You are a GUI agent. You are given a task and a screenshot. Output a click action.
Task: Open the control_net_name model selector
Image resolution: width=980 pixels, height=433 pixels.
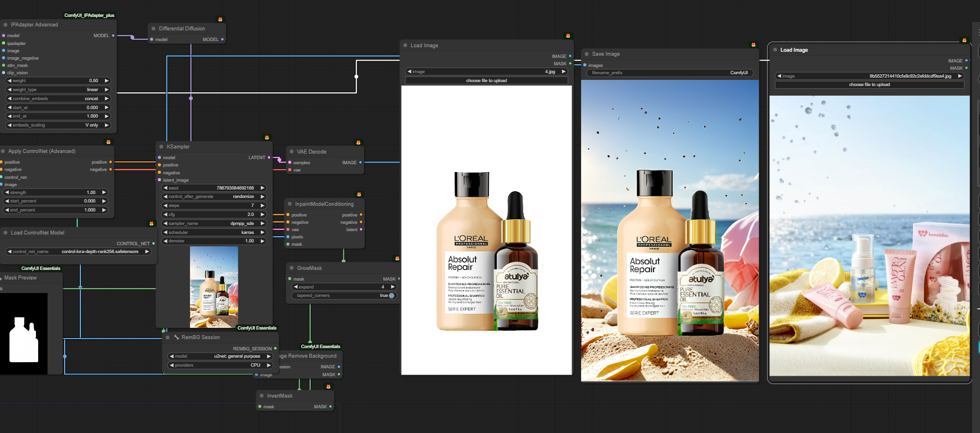[78, 252]
